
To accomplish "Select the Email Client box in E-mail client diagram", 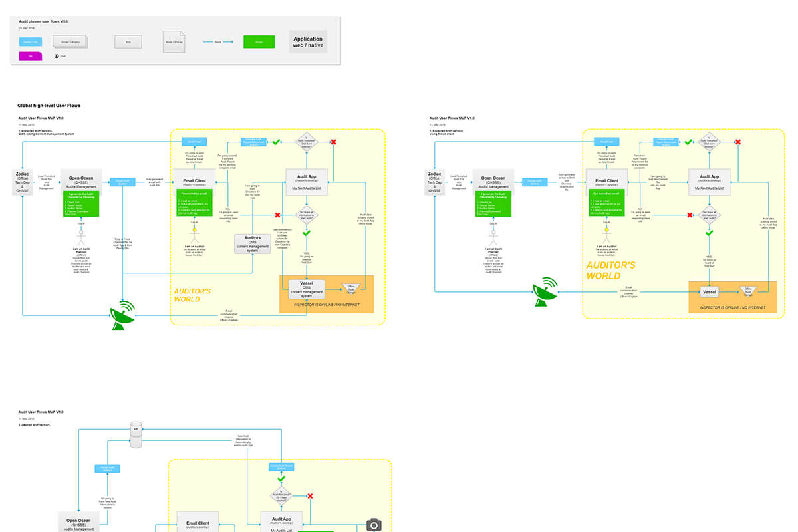I will pos(606,183).
